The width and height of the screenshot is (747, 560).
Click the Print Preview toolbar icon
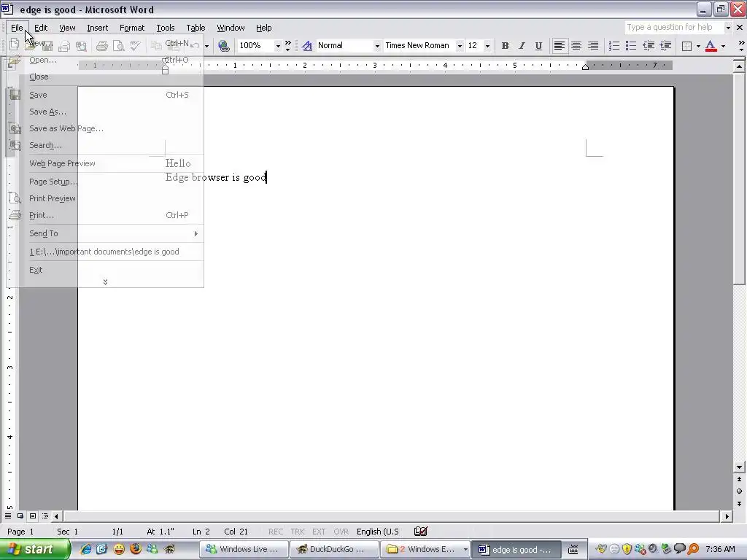point(119,46)
